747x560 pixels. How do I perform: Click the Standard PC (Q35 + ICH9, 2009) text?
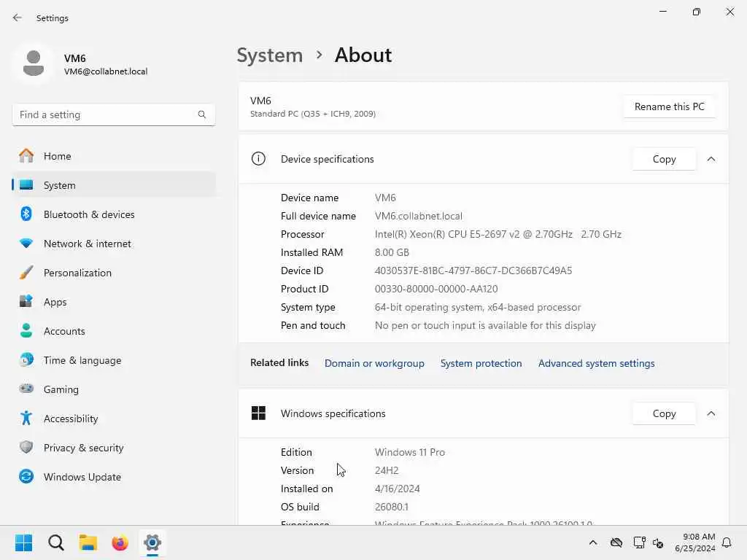coord(313,114)
